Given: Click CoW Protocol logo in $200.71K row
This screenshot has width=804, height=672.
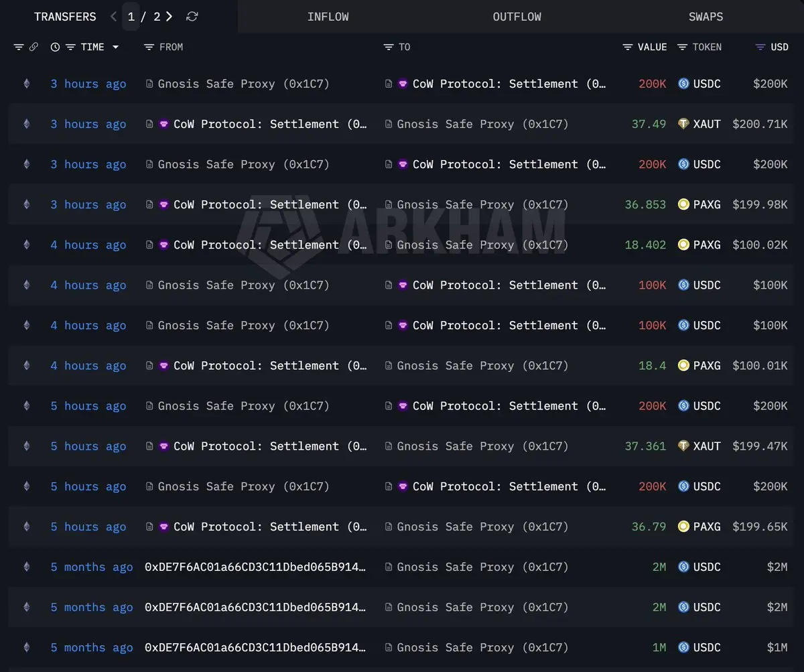Looking at the screenshot, I should pyautogui.click(x=163, y=124).
